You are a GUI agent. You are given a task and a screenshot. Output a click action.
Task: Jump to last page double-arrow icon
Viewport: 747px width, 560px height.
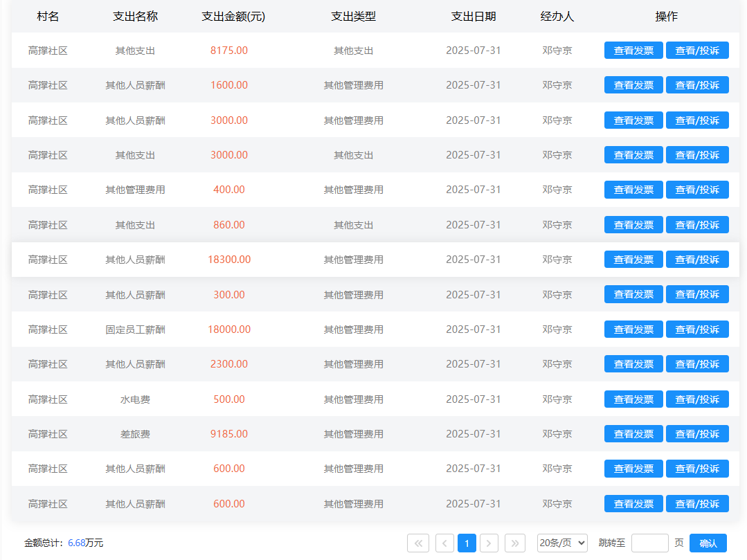point(515,543)
